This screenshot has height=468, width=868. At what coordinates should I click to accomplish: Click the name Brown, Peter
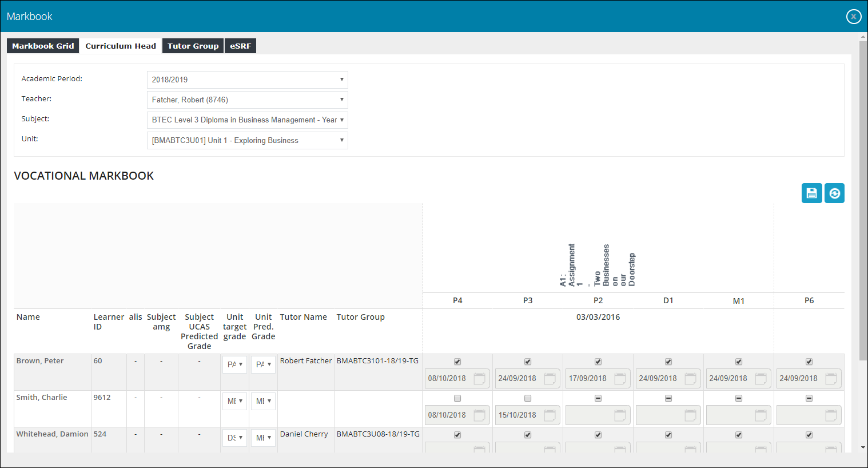(x=40, y=361)
